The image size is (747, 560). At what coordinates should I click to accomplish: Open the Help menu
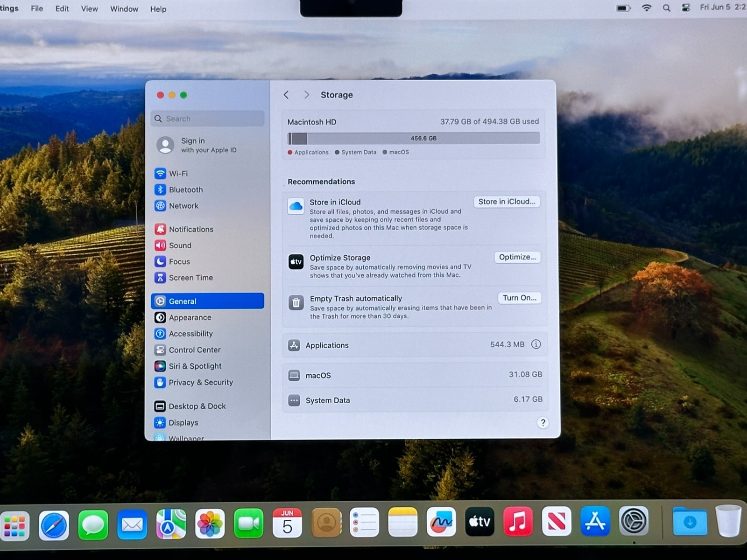158,9
